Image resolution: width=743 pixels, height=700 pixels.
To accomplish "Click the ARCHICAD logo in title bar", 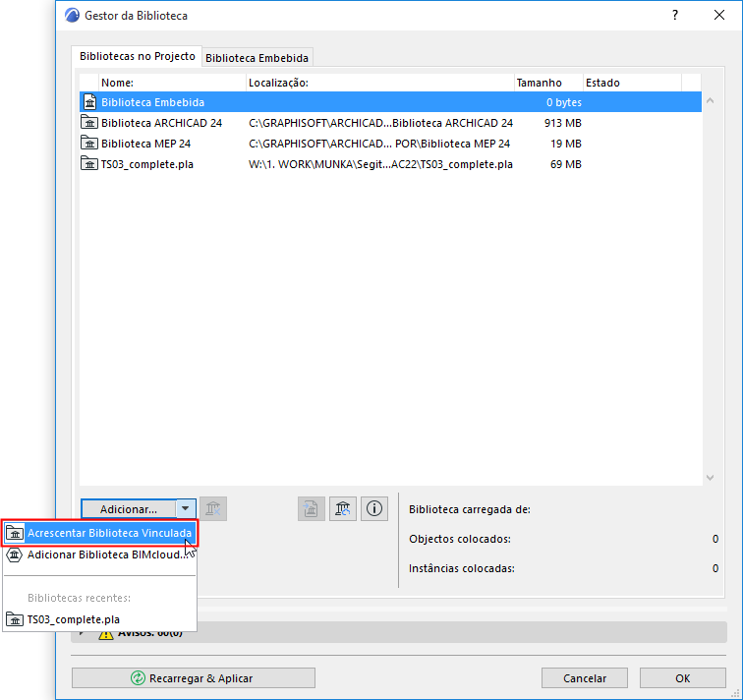I will (x=72, y=16).
